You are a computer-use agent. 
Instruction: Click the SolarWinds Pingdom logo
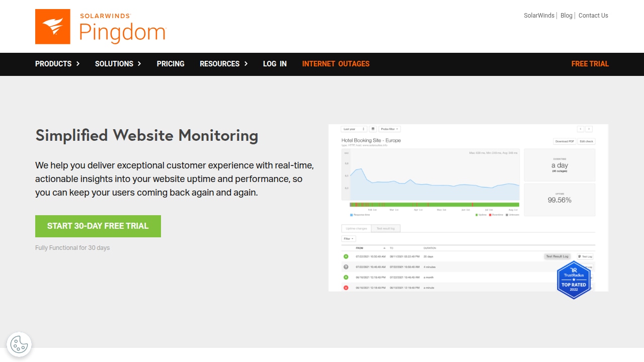click(x=101, y=27)
